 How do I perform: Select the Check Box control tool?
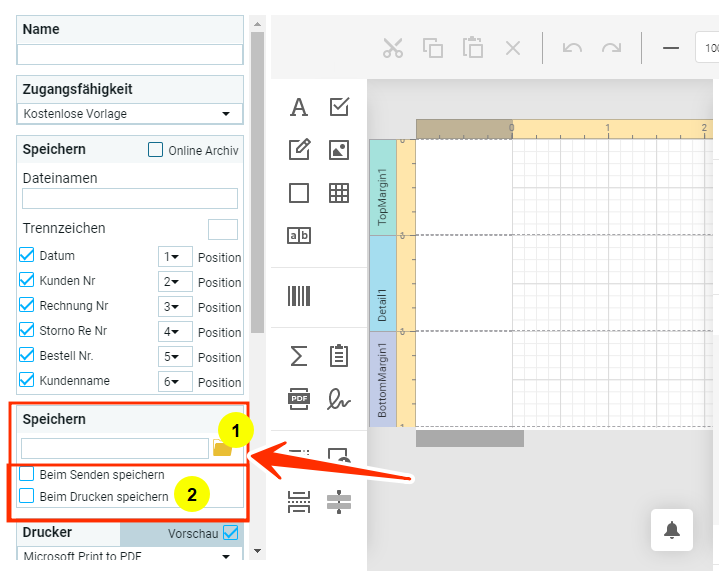coord(339,107)
